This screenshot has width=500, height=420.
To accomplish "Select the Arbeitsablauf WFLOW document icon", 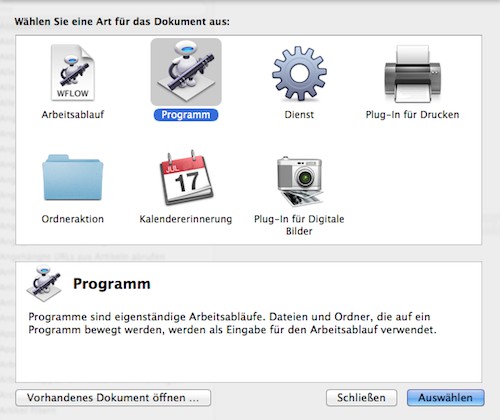I will (73, 73).
